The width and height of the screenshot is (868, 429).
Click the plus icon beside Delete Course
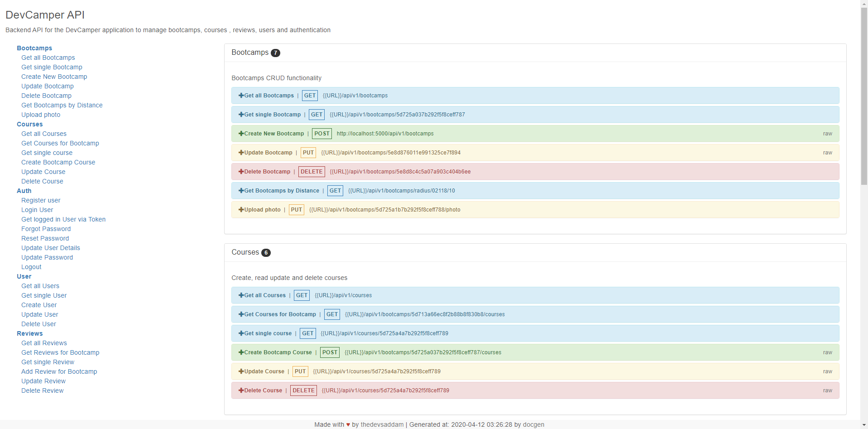click(x=241, y=390)
